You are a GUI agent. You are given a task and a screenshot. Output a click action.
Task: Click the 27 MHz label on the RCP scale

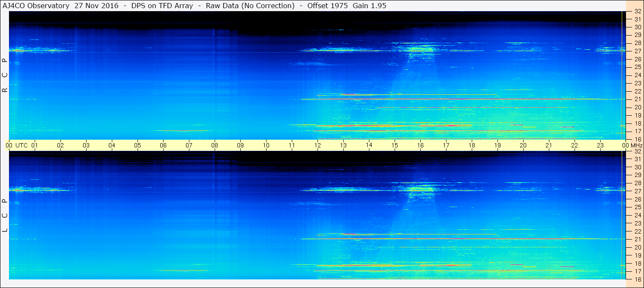click(x=638, y=51)
